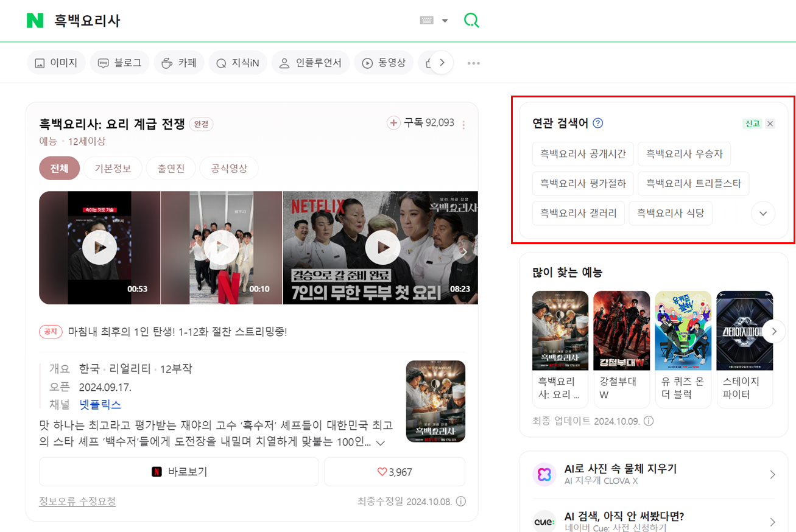Search 흑백요리사 트리플스타 related term
796x532 pixels.
pos(693,183)
